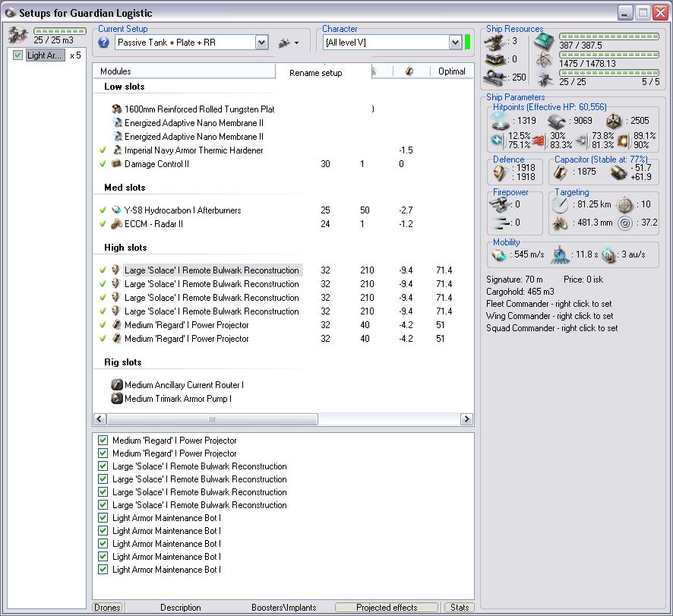Screen dimensions: 673x616
Task: Open the Character selection dropdown
Action: (x=455, y=43)
